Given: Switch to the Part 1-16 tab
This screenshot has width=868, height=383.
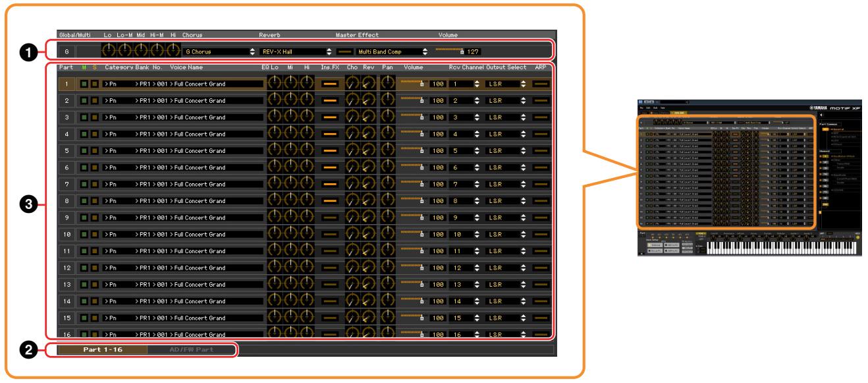Looking at the screenshot, I should point(101,348).
